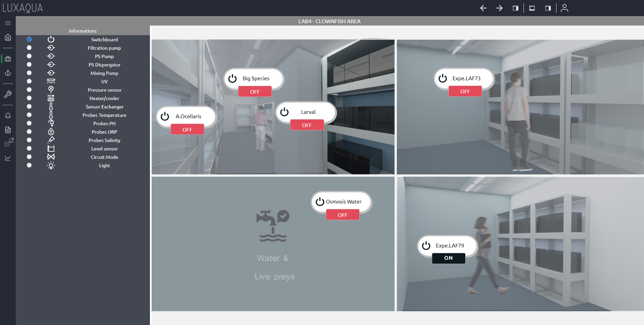Open the hamburger menu at top left

coord(8,23)
